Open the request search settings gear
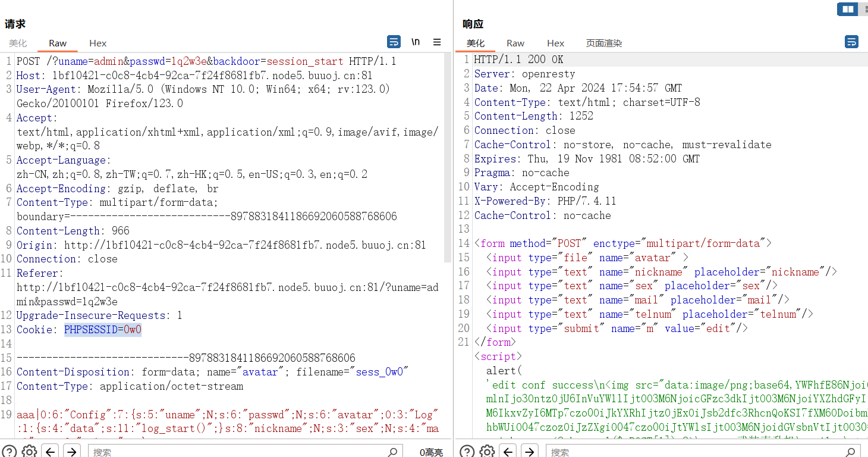This screenshot has width=868, height=457. pos(29,451)
